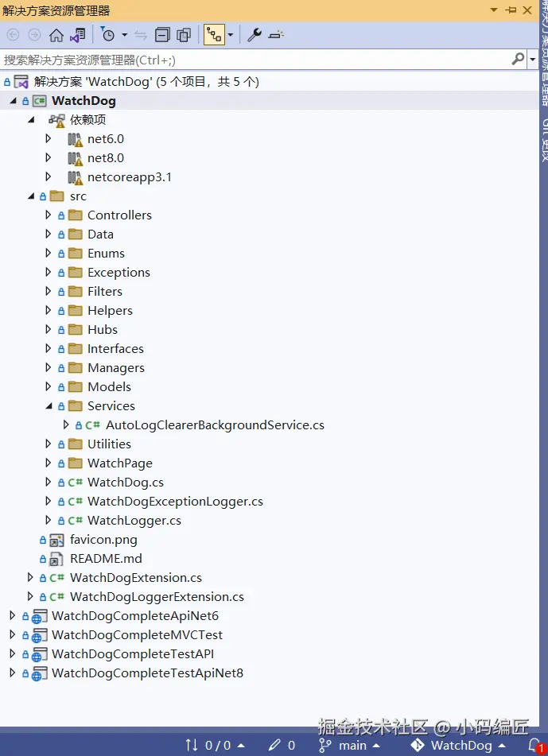548x756 pixels.
Task: Collapse the 依赖项 dependencies node
Action: click(x=31, y=119)
